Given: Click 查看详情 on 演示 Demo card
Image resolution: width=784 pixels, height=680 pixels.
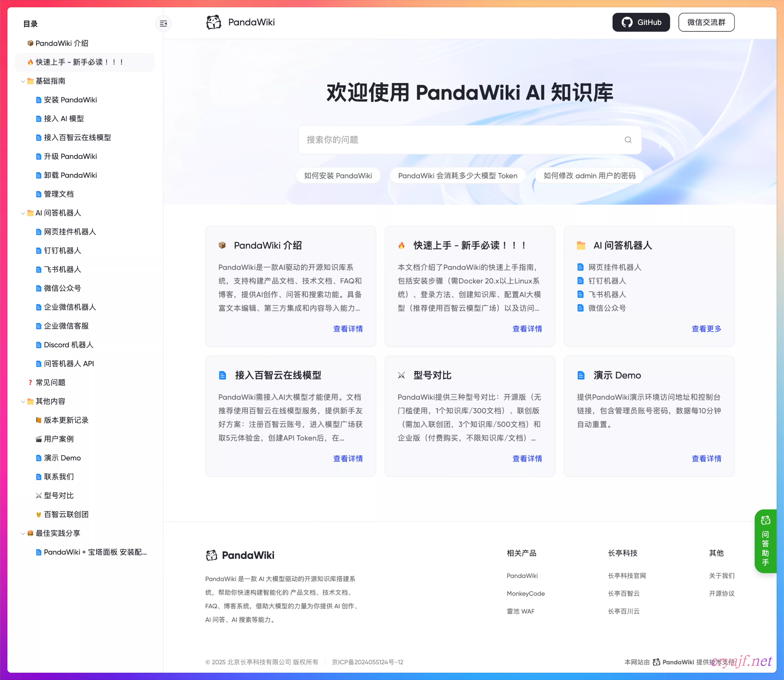Looking at the screenshot, I should coord(706,459).
